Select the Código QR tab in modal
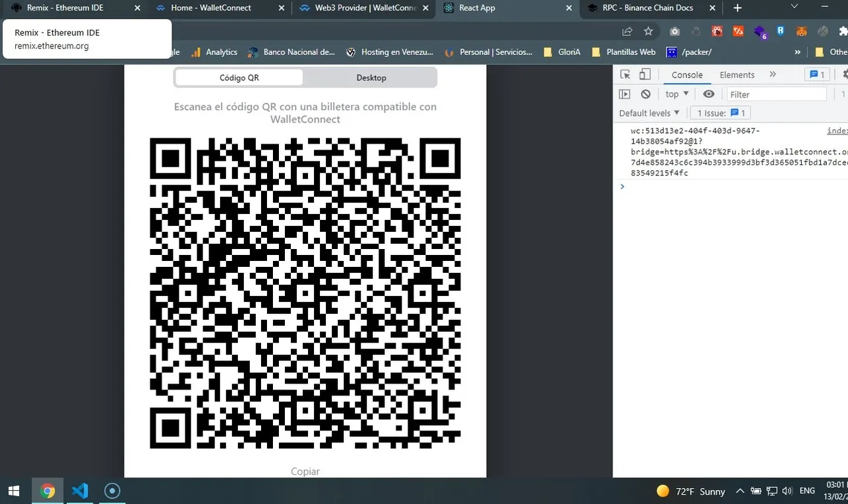Image resolution: width=848 pixels, height=504 pixels. click(x=239, y=77)
